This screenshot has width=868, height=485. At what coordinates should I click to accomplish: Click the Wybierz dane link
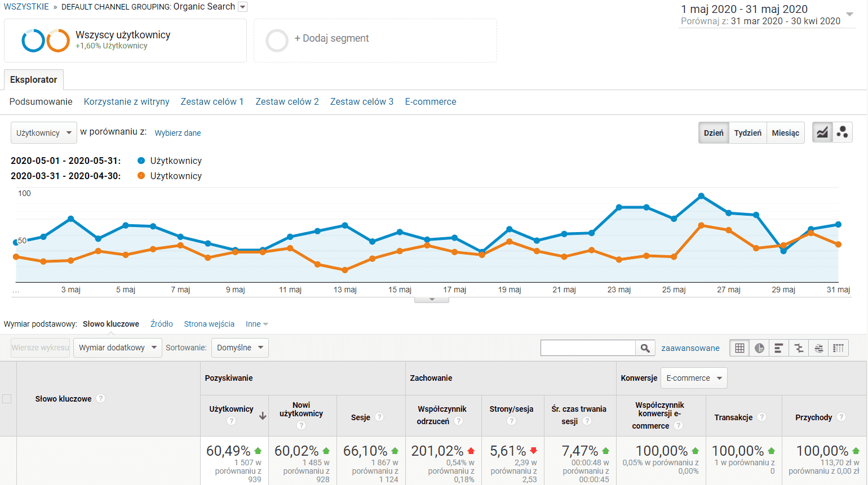tap(178, 133)
